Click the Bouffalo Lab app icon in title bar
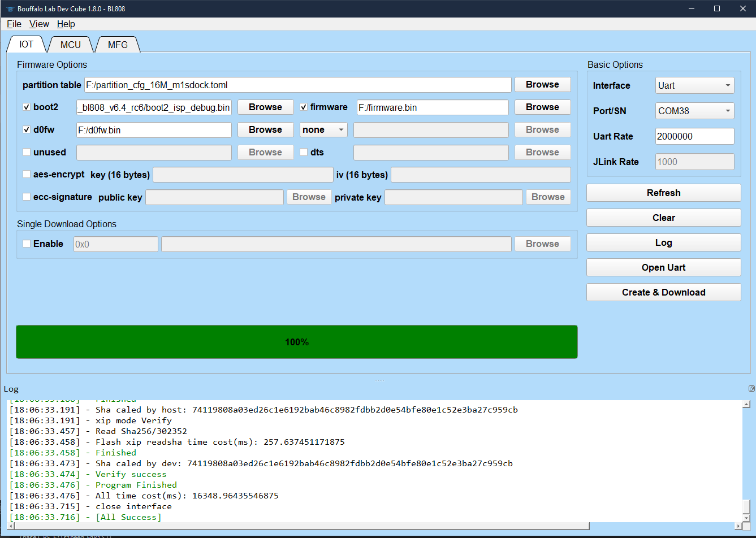The width and height of the screenshot is (756, 538). point(9,8)
